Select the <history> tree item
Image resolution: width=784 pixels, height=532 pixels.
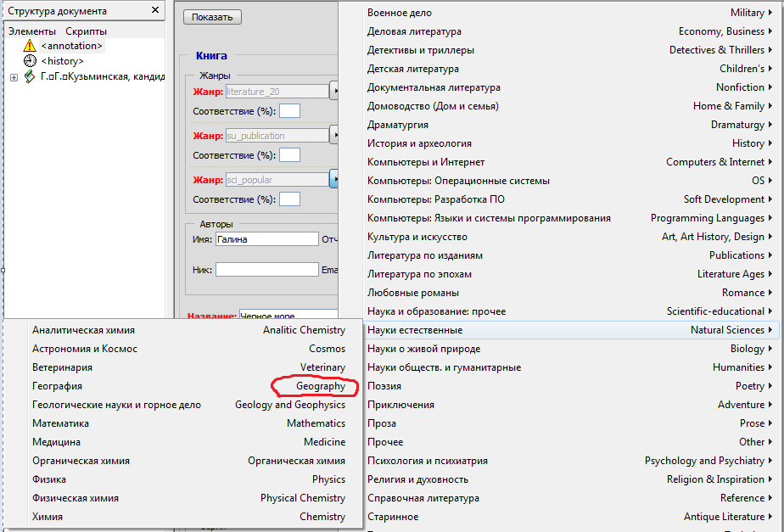[62, 61]
